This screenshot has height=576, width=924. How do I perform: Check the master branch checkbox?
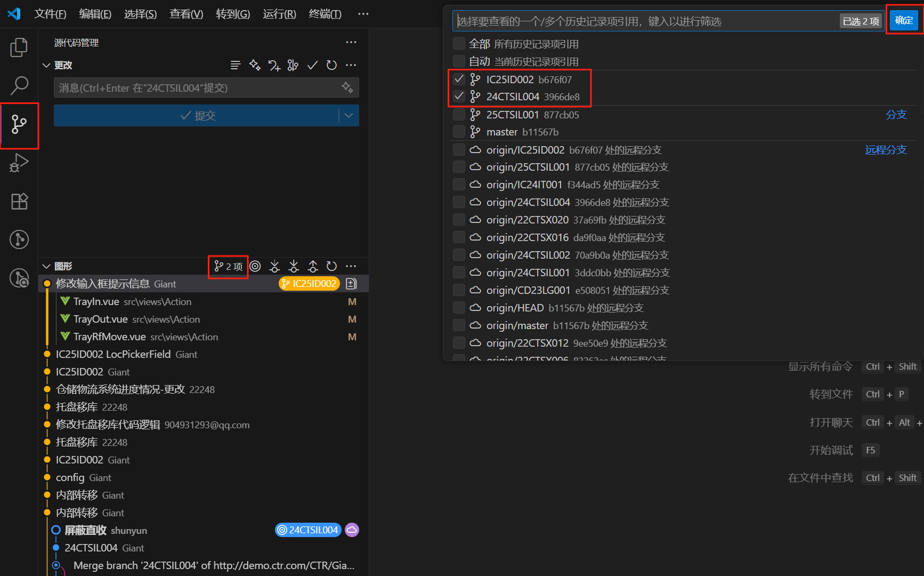tap(459, 132)
